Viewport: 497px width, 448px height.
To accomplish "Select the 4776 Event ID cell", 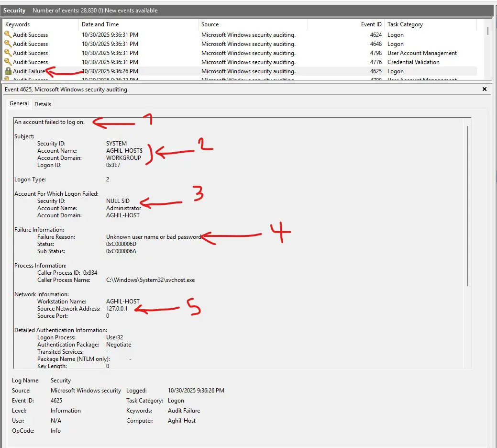I will tap(375, 62).
